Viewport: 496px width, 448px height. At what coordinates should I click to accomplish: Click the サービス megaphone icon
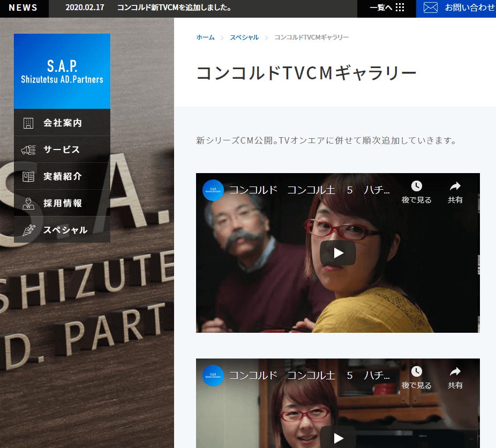(28, 150)
